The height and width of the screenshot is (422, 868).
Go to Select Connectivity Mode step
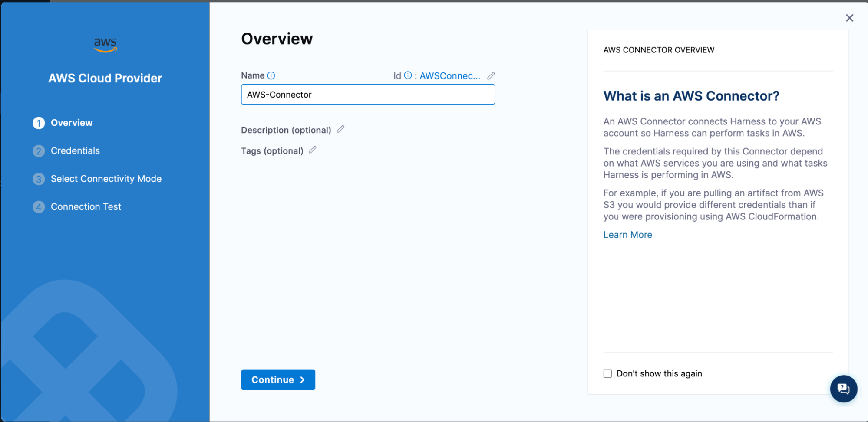click(106, 179)
